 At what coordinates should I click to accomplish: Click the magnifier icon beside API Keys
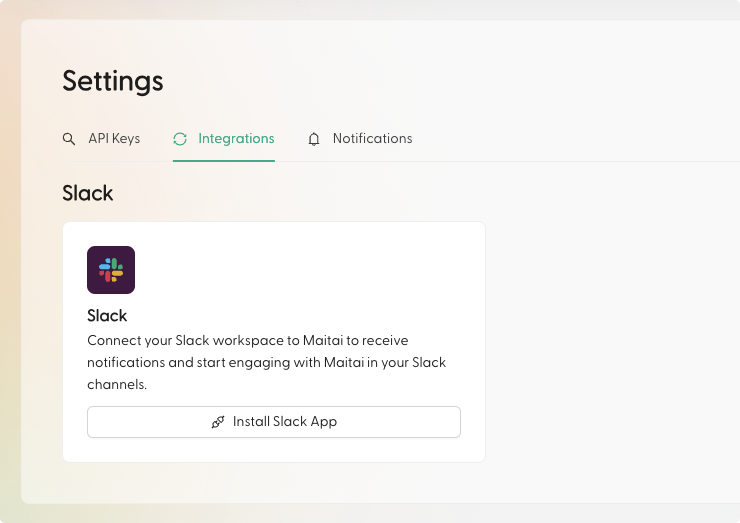pyautogui.click(x=69, y=139)
